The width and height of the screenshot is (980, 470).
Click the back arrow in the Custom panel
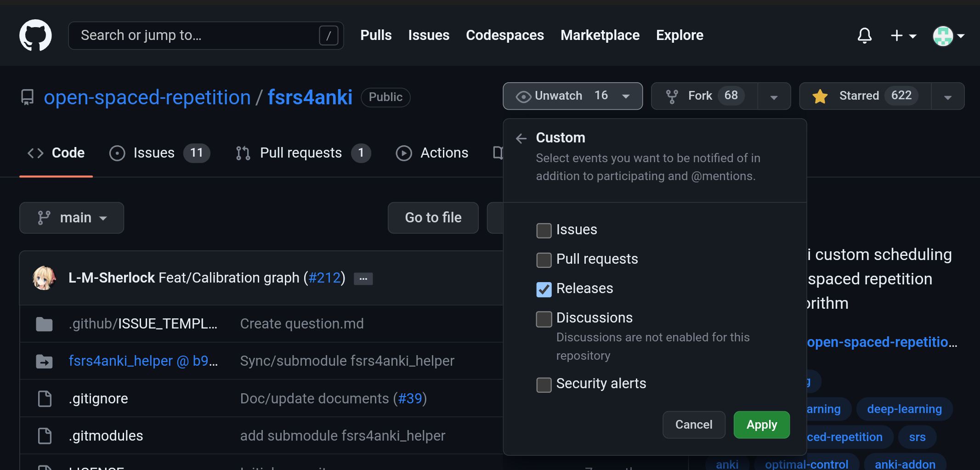tap(521, 138)
